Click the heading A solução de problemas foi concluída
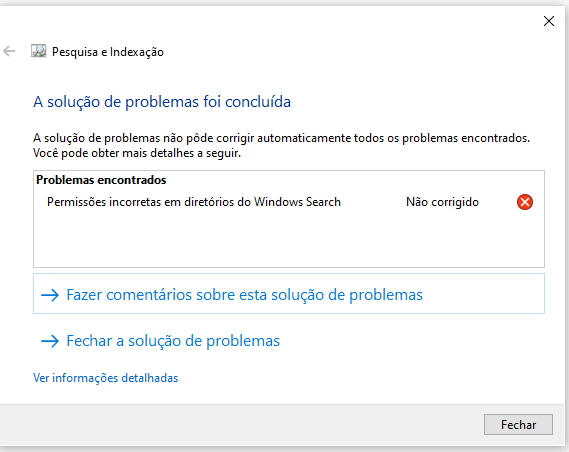The height and width of the screenshot is (452, 569). [162, 102]
